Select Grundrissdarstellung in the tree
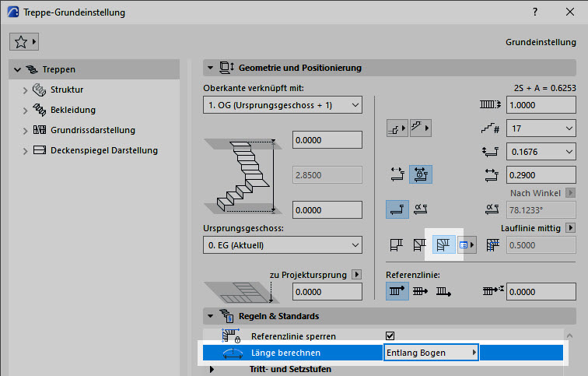This screenshot has height=376, width=588. [x=93, y=130]
